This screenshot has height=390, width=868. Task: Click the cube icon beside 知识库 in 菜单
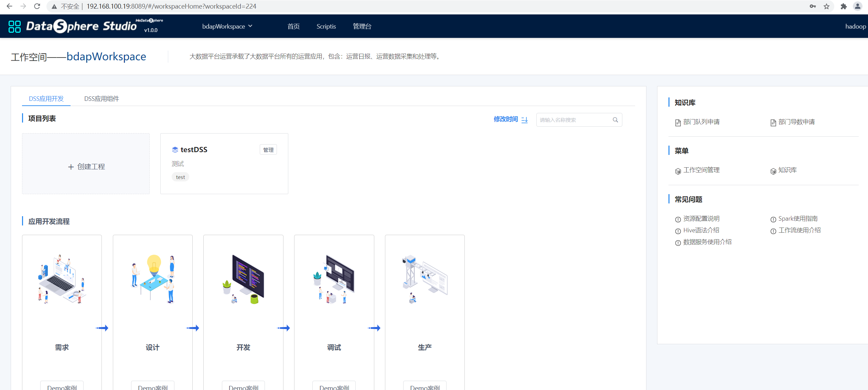click(x=773, y=171)
